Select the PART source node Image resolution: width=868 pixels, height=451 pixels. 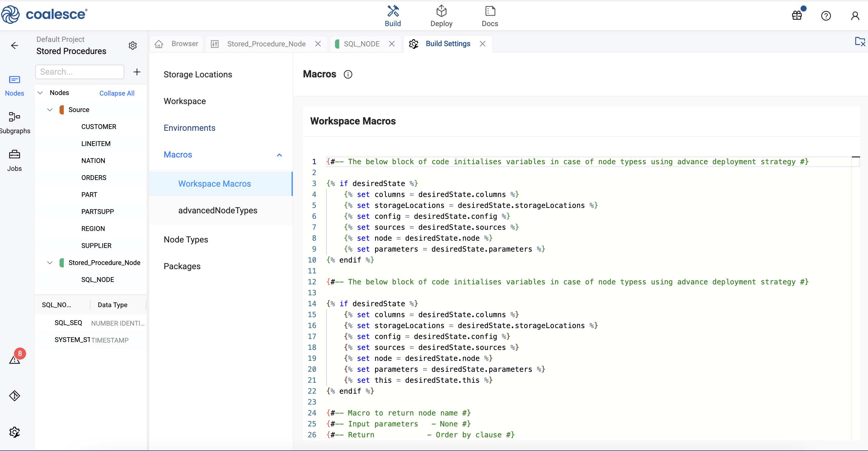(x=89, y=195)
